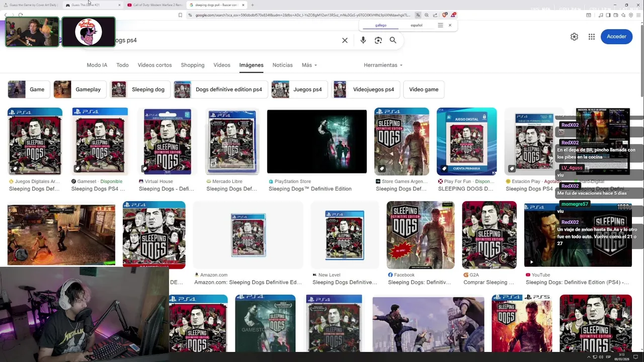644x362 pixels.
Task: Close the sleeping dogs ps4 search tab
Action: pyautogui.click(x=243, y=5)
